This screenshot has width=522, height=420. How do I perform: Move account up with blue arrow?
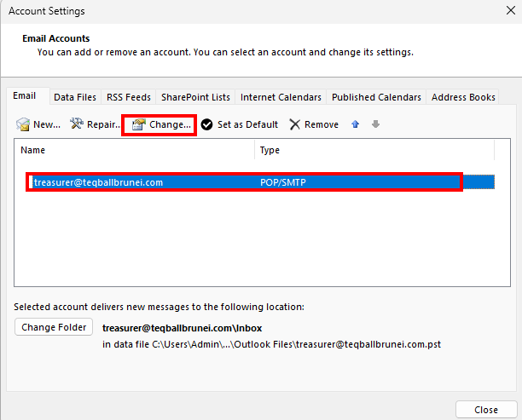(x=356, y=124)
